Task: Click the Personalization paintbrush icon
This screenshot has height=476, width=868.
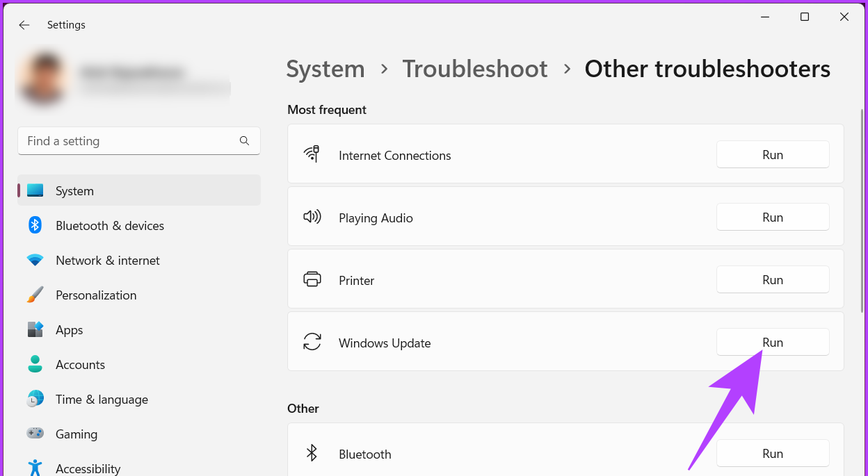Action: tap(35, 295)
